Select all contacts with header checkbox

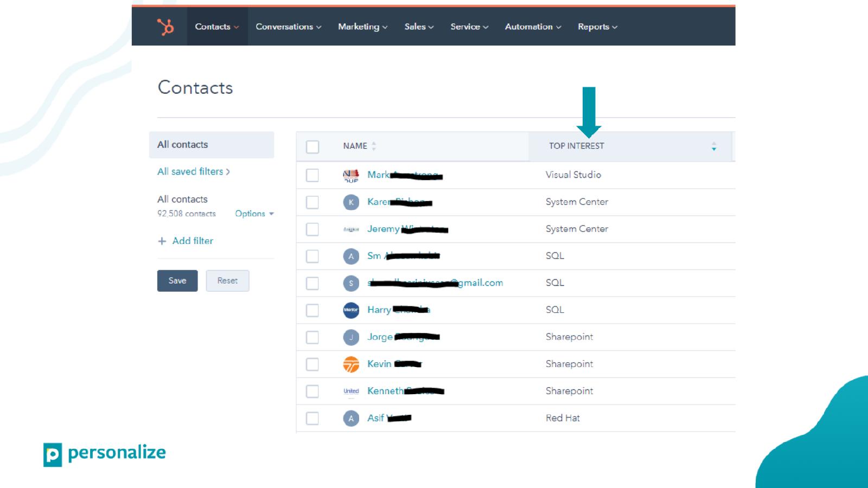(312, 147)
